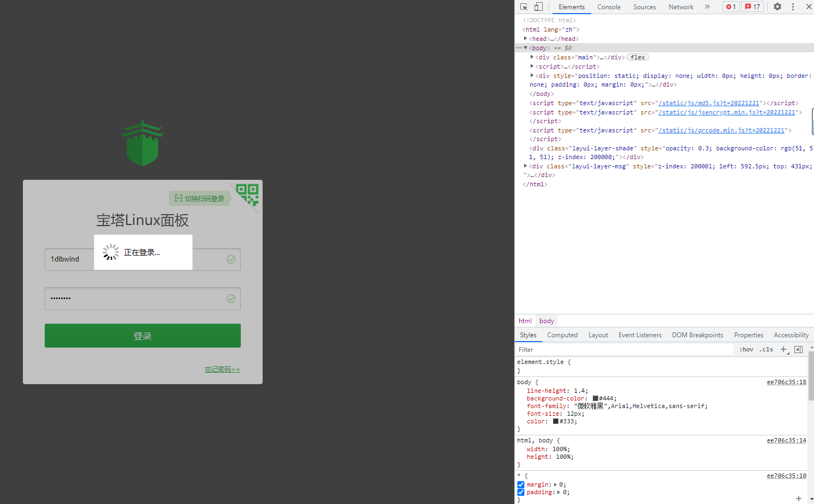Screen dimensions: 814x504
Task: Switch to the Network tab
Action: [681, 7]
